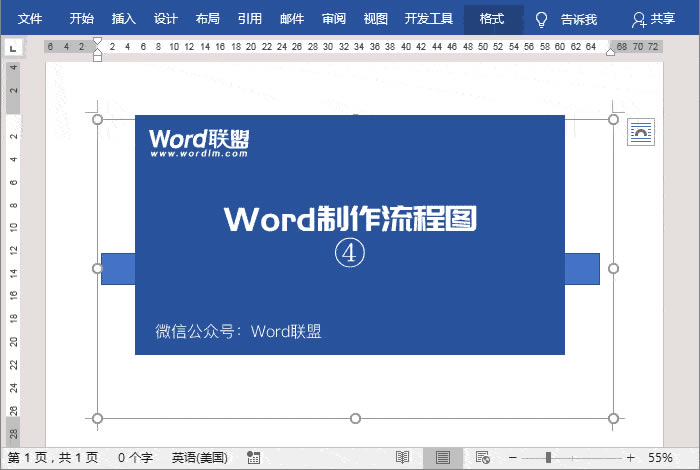
Task: Click the zoom in plus button
Action: click(x=630, y=457)
